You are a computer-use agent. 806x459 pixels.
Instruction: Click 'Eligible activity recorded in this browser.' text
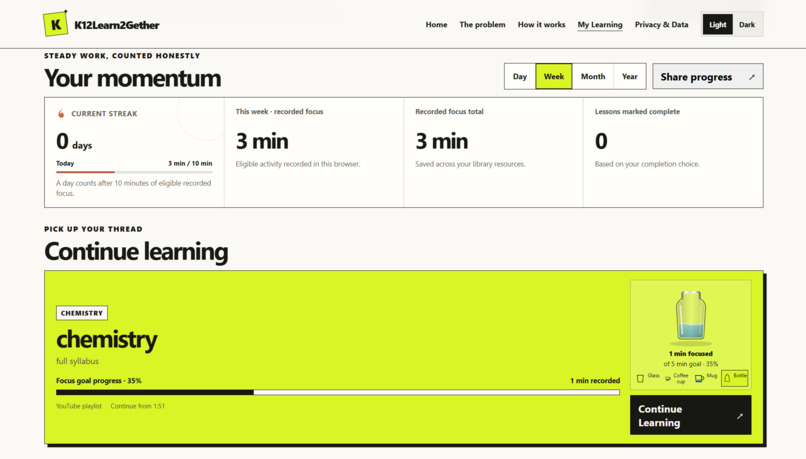[298, 164]
